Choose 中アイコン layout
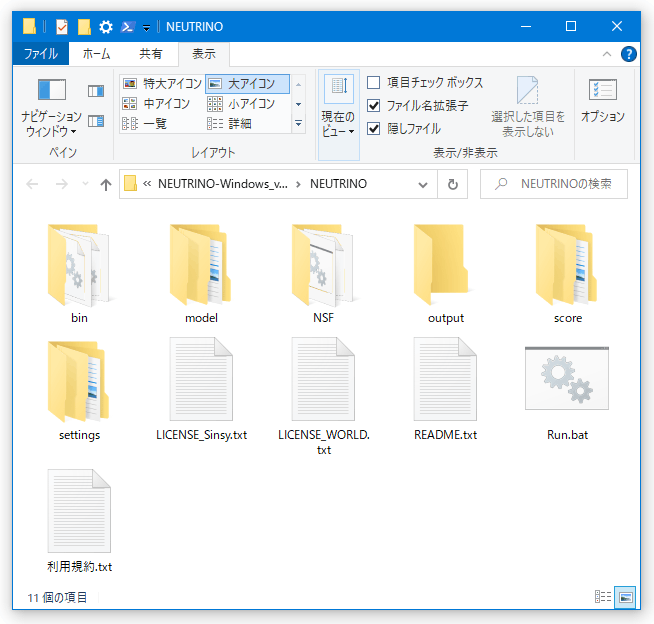The width and height of the screenshot is (654, 624). tap(157, 103)
